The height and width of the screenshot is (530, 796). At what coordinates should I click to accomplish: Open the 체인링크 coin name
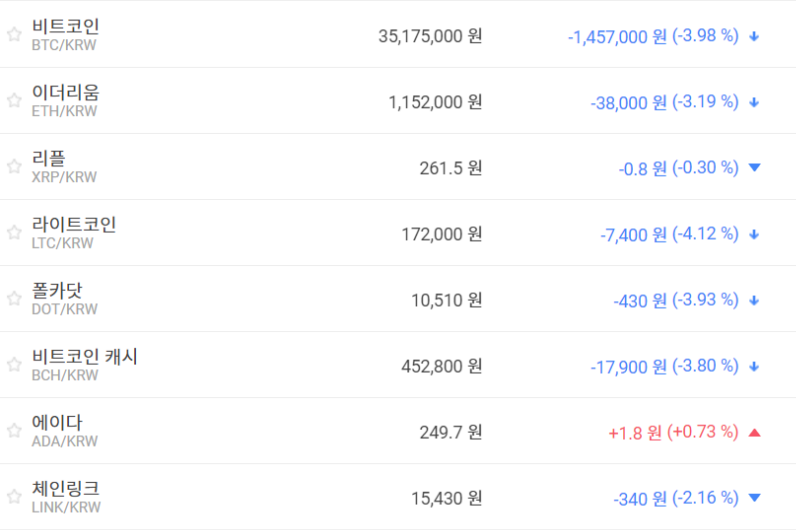click(x=65, y=489)
